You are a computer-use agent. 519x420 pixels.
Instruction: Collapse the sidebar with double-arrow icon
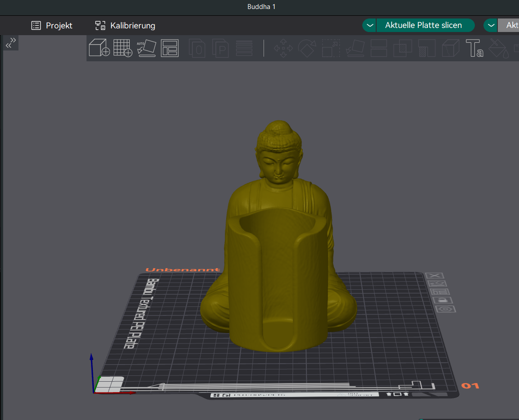click(x=11, y=43)
